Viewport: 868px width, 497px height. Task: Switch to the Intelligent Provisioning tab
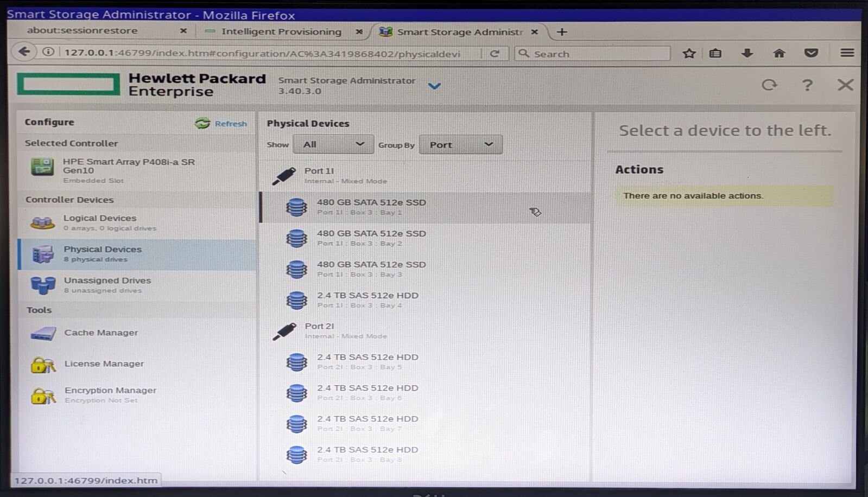(281, 31)
